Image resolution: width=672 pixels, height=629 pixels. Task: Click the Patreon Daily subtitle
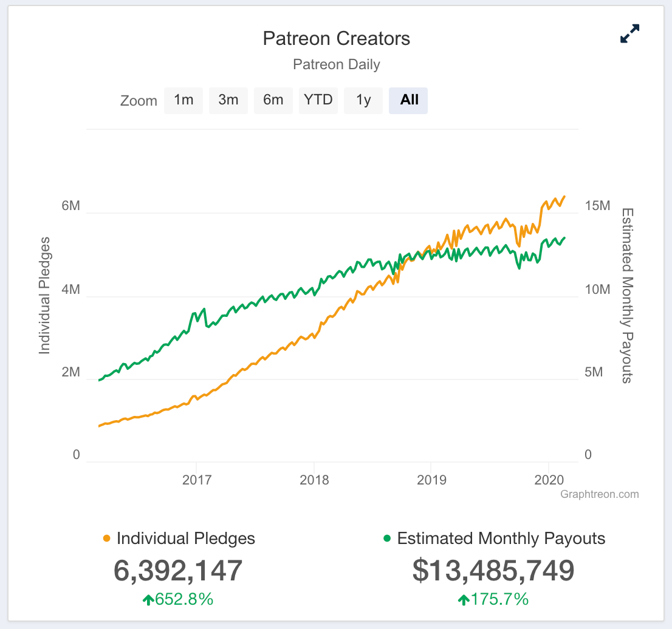tap(336, 64)
